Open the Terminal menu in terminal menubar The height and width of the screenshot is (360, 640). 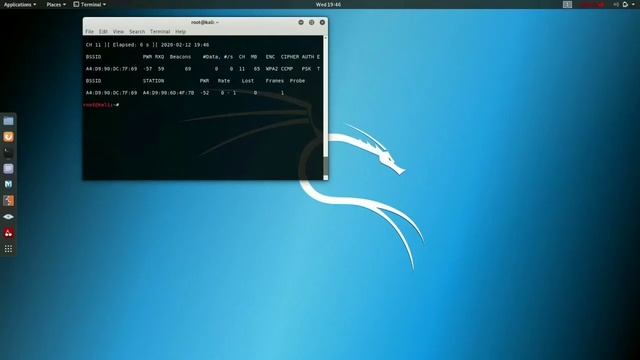160,31
